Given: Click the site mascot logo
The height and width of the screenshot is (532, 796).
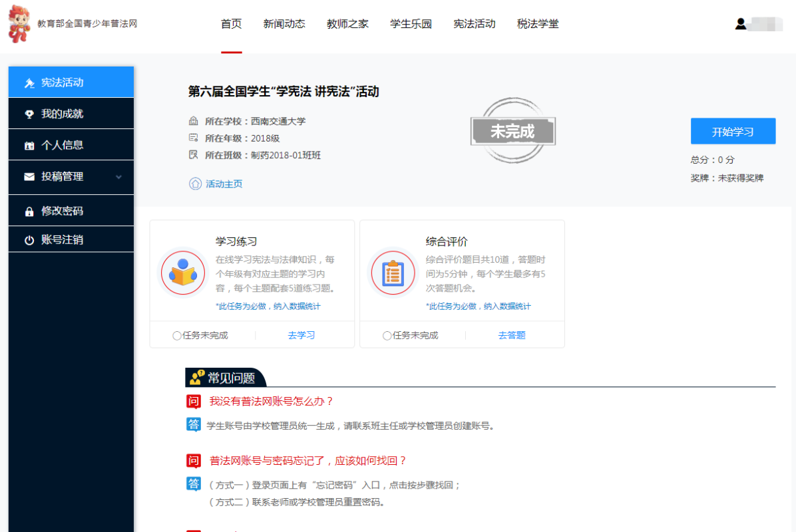Looking at the screenshot, I should coord(19,24).
